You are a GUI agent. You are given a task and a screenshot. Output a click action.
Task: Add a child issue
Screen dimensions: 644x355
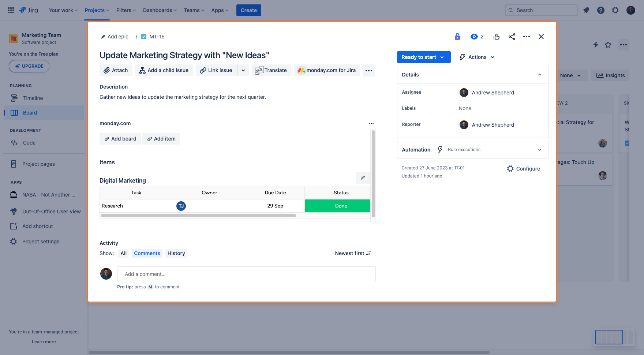pyautogui.click(x=164, y=70)
